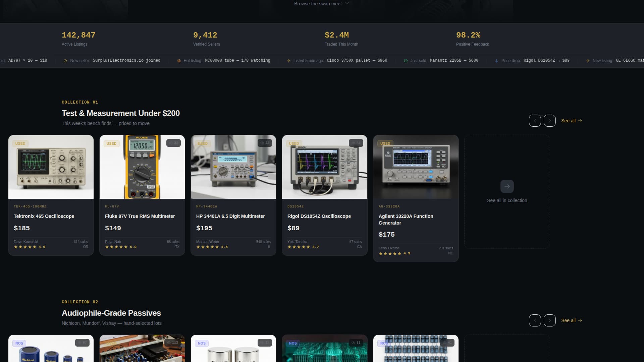Click Rigol DS1054Z Oscilloscope title

tap(319, 216)
